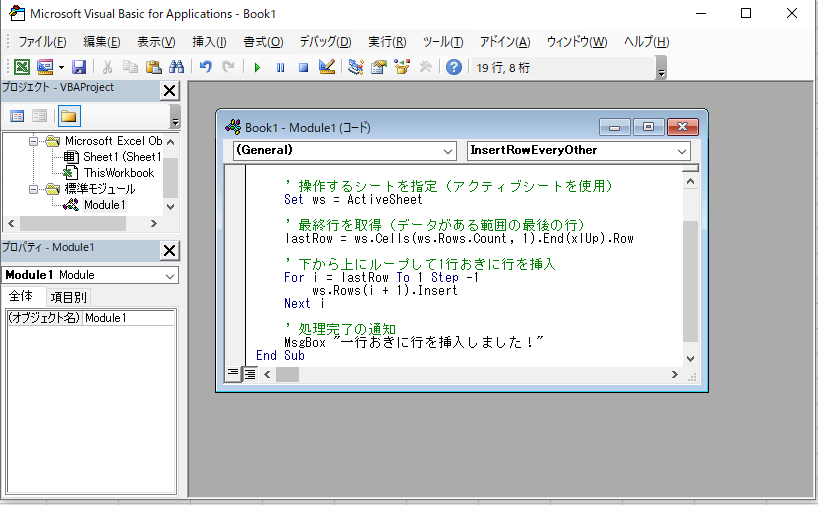Close the Project VBAProject pane
818x505 pixels.
170,91
